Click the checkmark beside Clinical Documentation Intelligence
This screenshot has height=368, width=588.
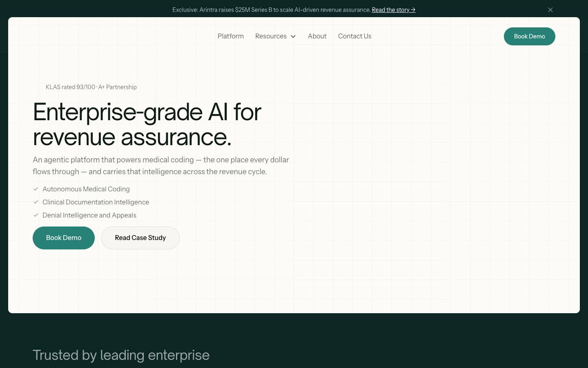[36, 202]
